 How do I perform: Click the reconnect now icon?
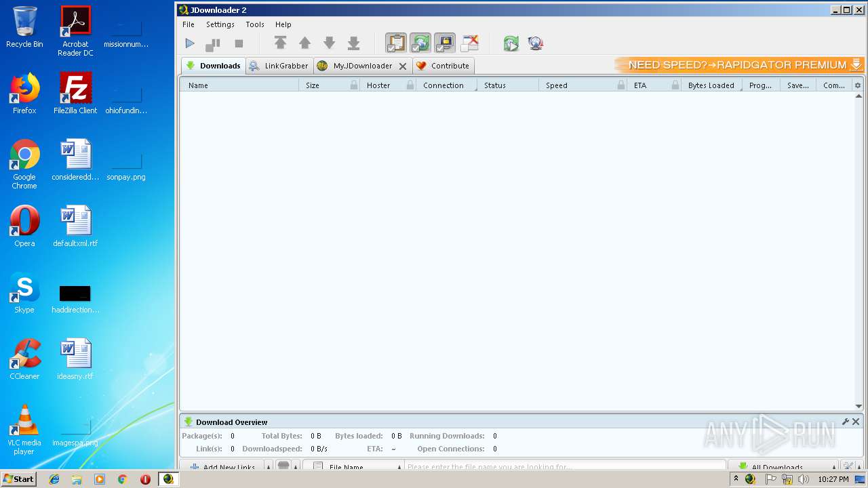511,43
